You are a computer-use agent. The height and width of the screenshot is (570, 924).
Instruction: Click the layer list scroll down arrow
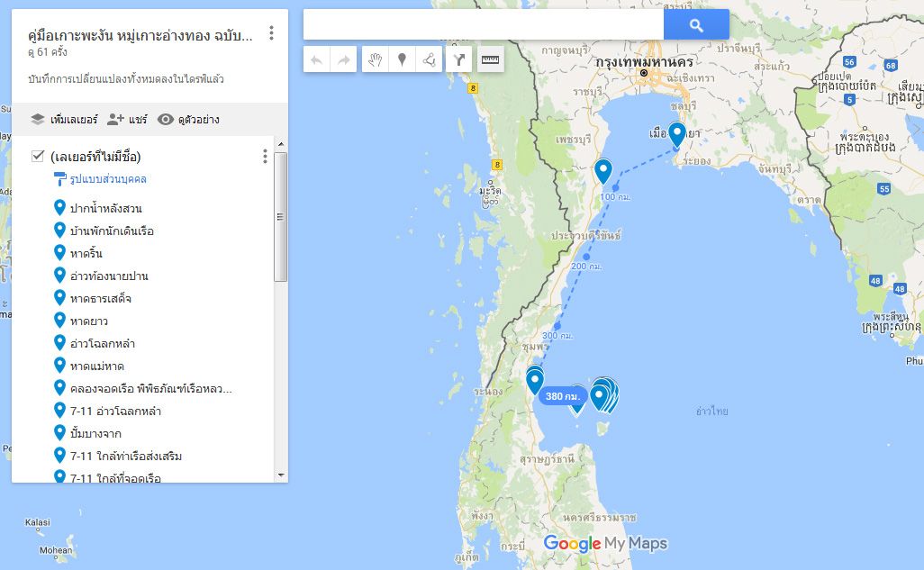point(280,475)
